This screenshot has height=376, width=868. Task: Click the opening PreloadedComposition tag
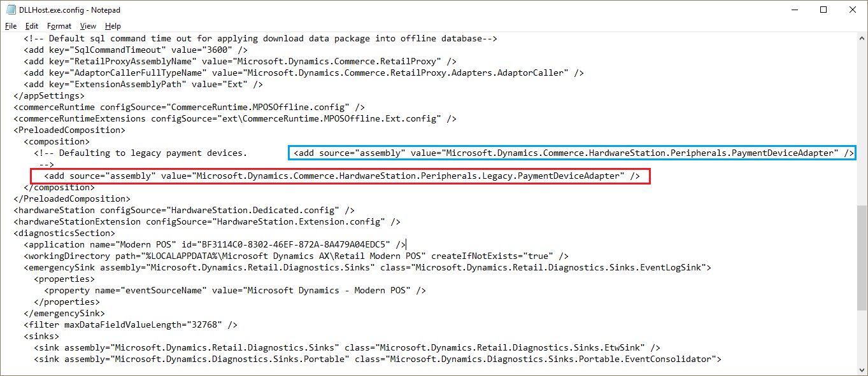click(x=69, y=130)
